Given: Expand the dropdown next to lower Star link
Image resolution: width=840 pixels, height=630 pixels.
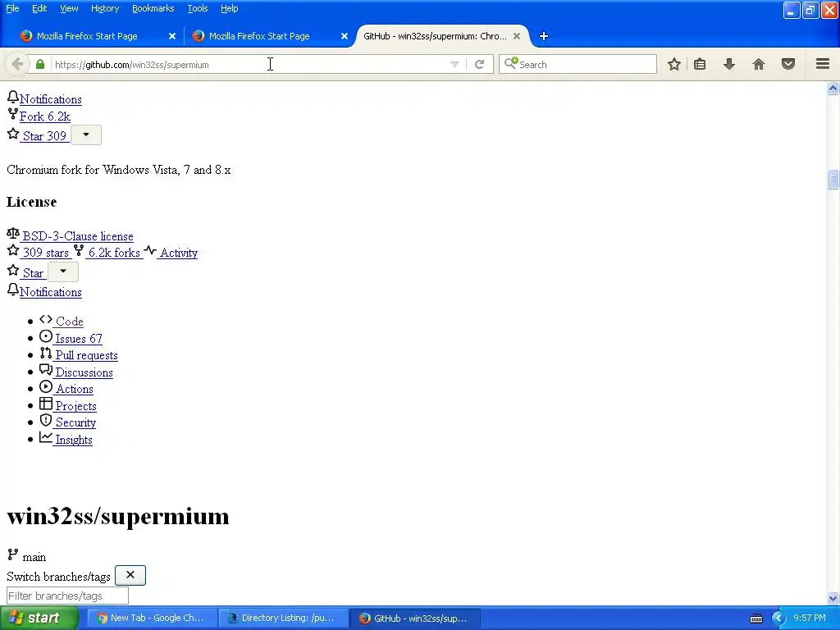Looking at the screenshot, I should pos(63,272).
